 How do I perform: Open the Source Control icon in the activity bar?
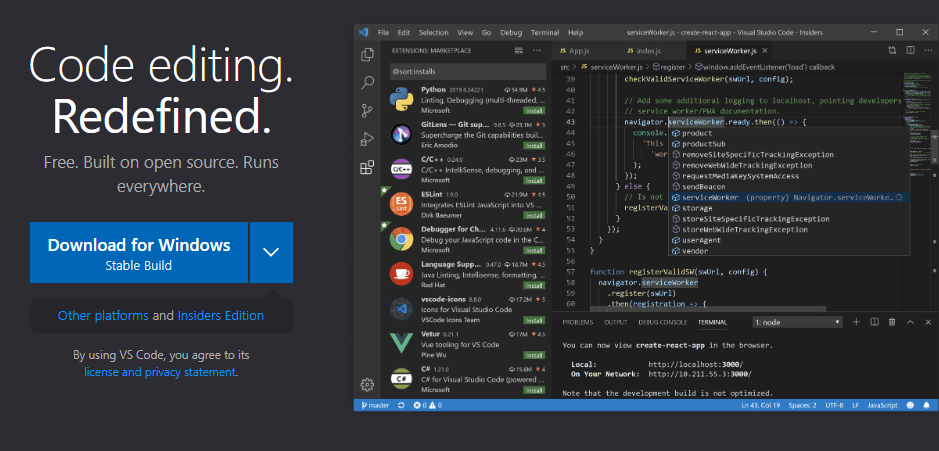click(x=367, y=111)
